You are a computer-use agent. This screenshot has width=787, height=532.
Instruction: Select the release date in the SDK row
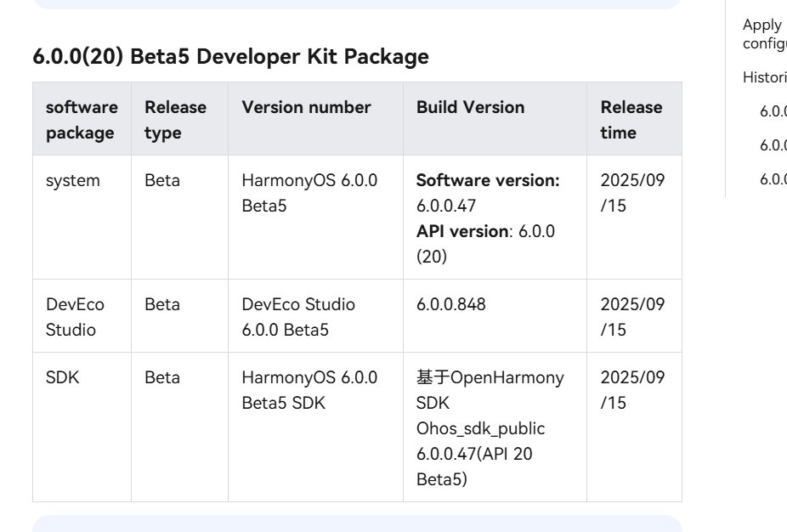point(634,427)
